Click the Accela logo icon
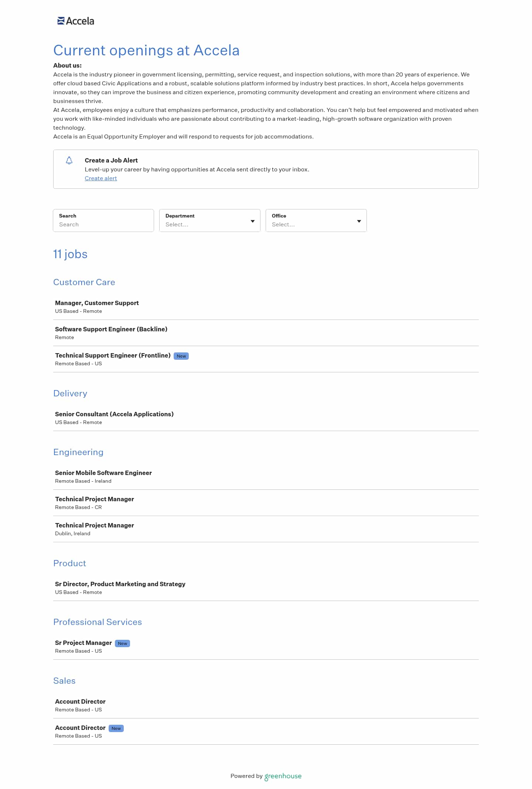This screenshot has height=789, width=532. click(61, 21)
